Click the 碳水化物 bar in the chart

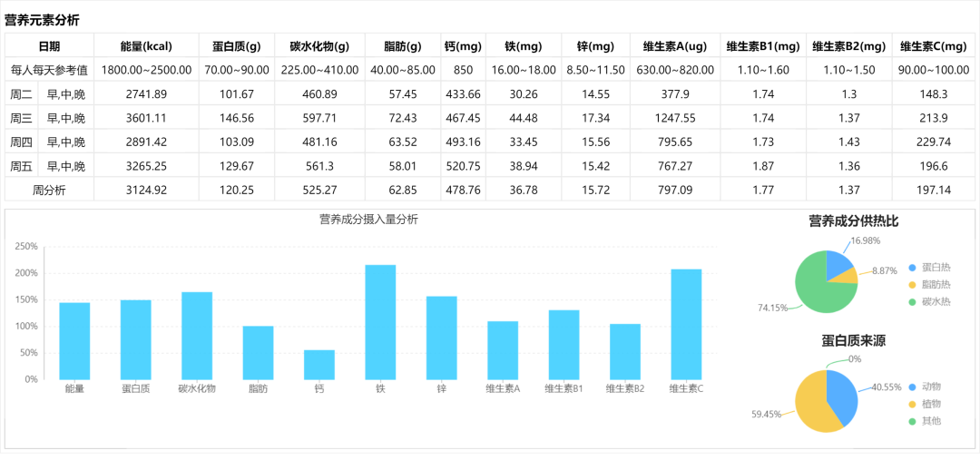coord(197,336)
